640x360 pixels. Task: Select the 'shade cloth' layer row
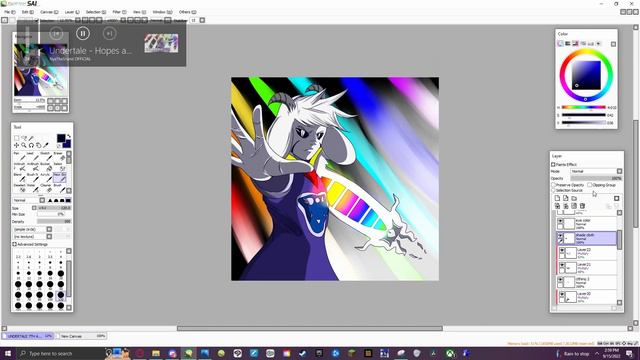(587, 238)
